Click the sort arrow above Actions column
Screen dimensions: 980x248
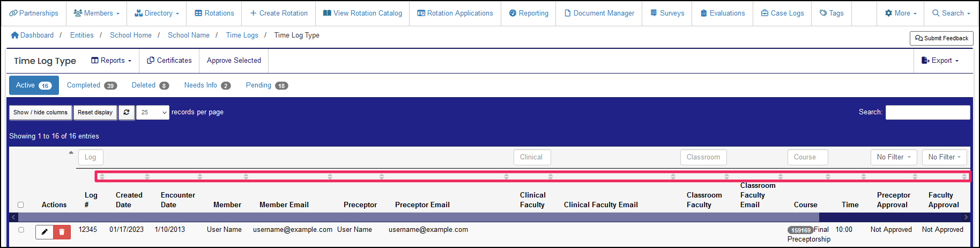coord(71,152)
